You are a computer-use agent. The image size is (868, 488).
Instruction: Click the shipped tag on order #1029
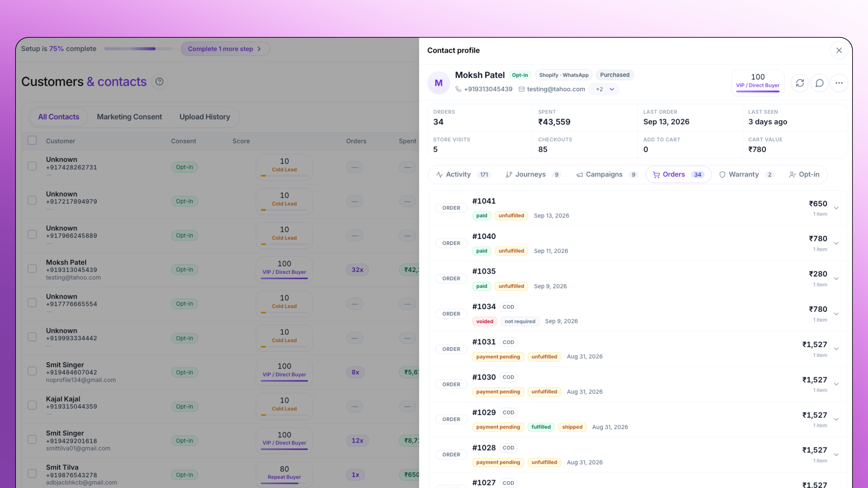coord(572,427)
